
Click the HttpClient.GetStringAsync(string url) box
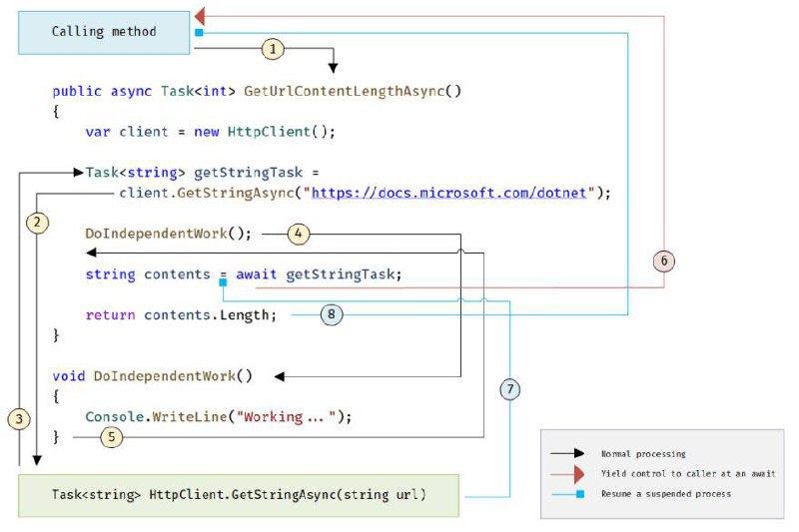[239, 495]
